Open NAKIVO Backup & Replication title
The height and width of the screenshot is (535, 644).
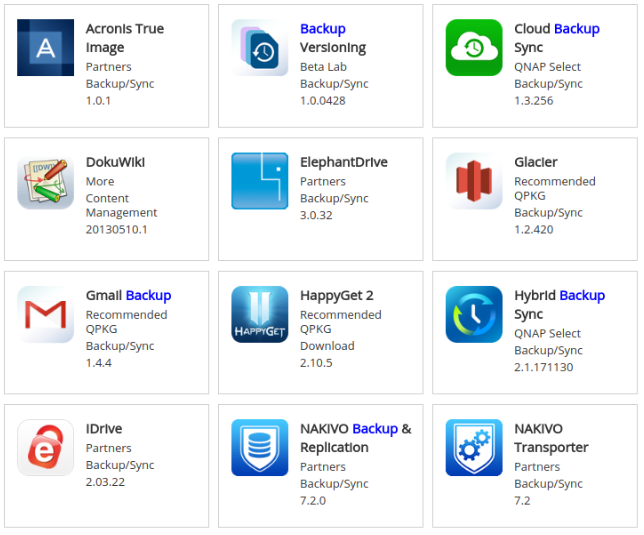click(x=356, y=438)
